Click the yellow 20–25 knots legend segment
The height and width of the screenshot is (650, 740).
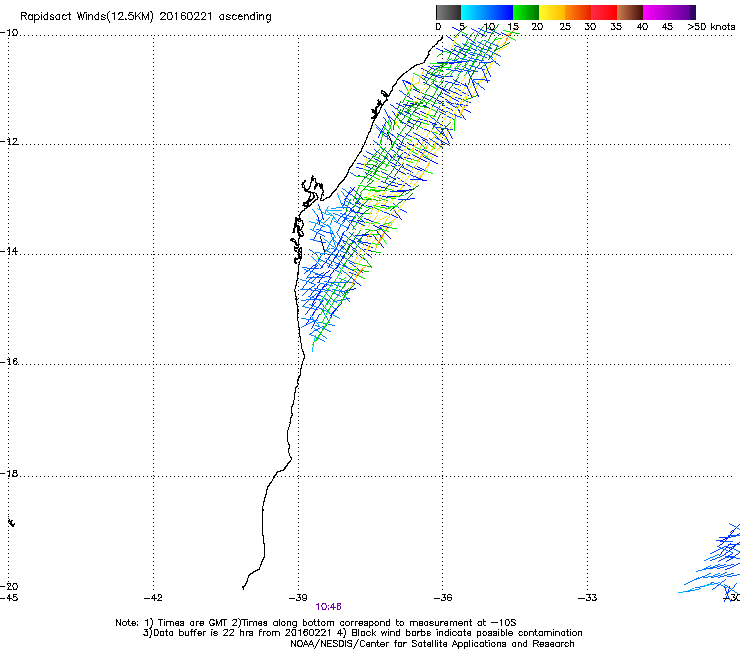[552, 12]
